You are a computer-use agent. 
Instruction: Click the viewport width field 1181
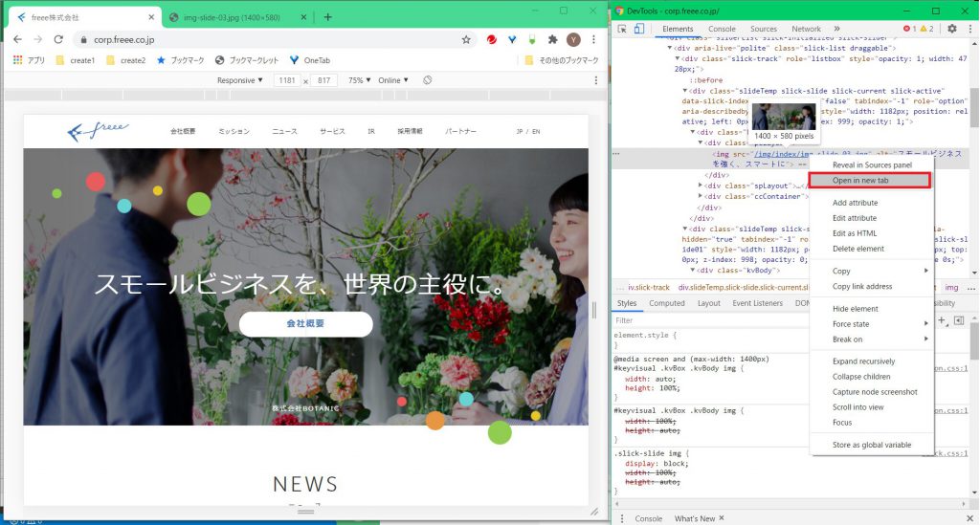click(x=287, y=80)
